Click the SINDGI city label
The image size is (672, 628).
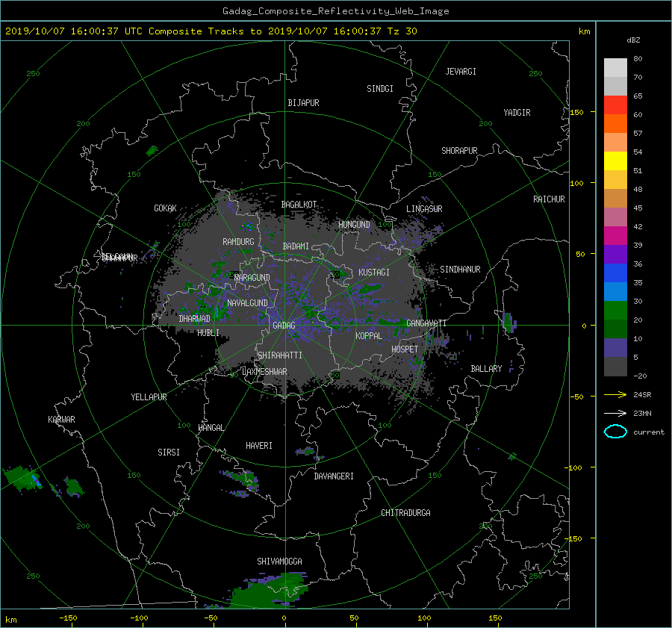coord(380,89)
